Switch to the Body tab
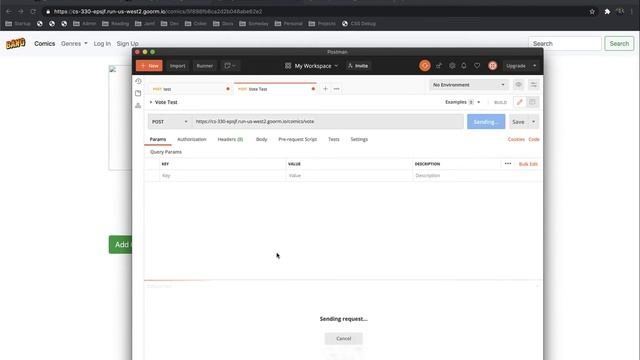 tap(262, 139)
